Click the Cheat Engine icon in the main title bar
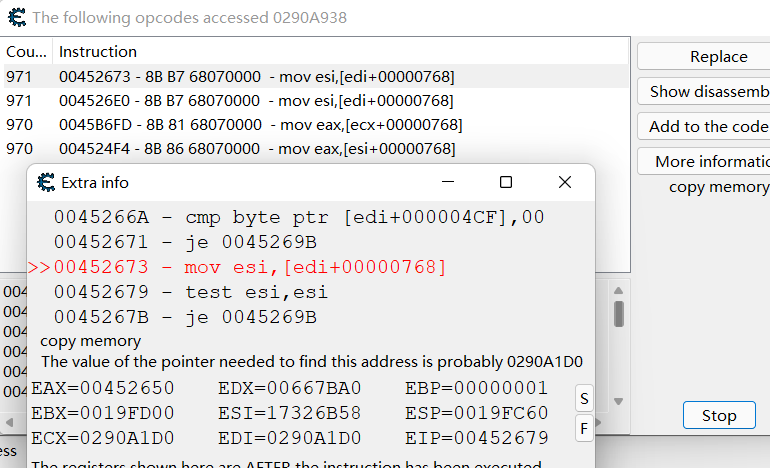770x468 pixels. (16, 17)
